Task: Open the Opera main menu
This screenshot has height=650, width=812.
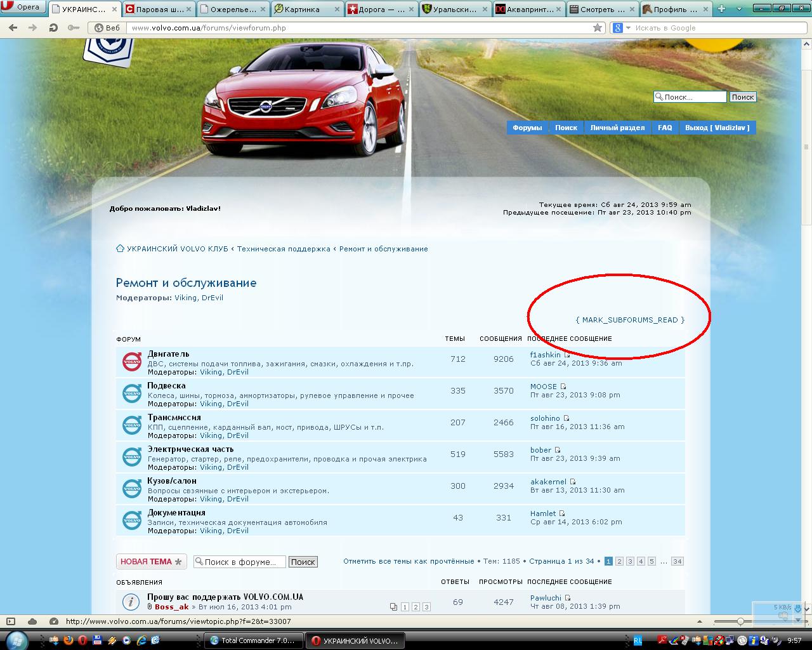Action: [x=23, y=8]
